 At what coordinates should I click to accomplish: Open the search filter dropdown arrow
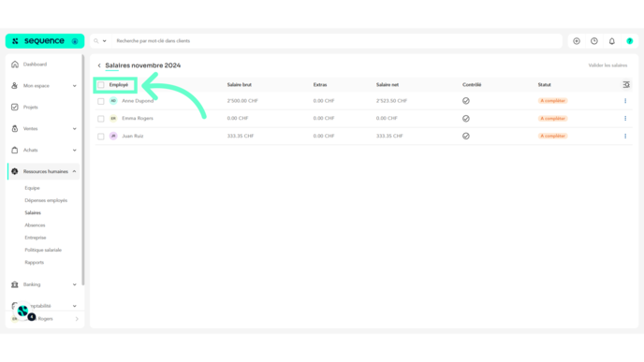pyautogui.click(x=104, y=41)
